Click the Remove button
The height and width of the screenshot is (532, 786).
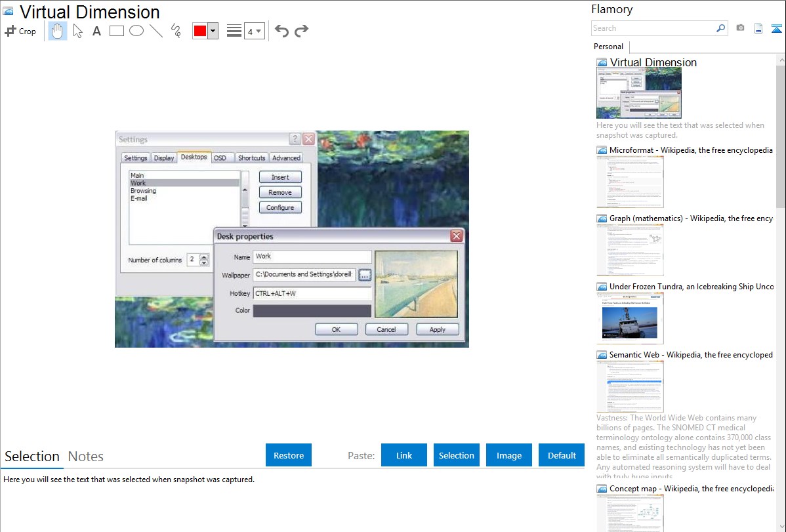[x=280, y=192]
